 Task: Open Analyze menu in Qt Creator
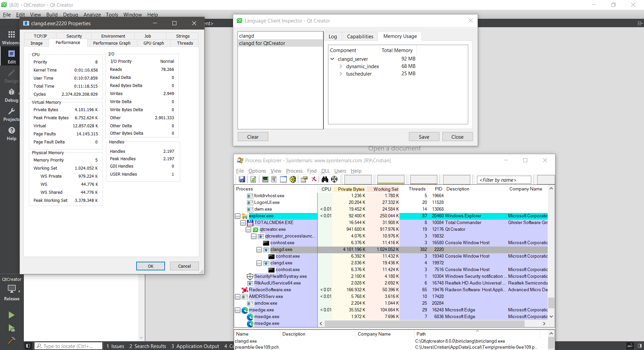tap(92, 14)
